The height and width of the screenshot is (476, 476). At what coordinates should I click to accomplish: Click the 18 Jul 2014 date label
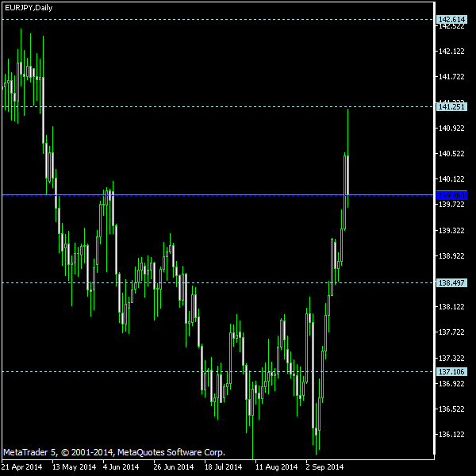click(x=224, y=467)
